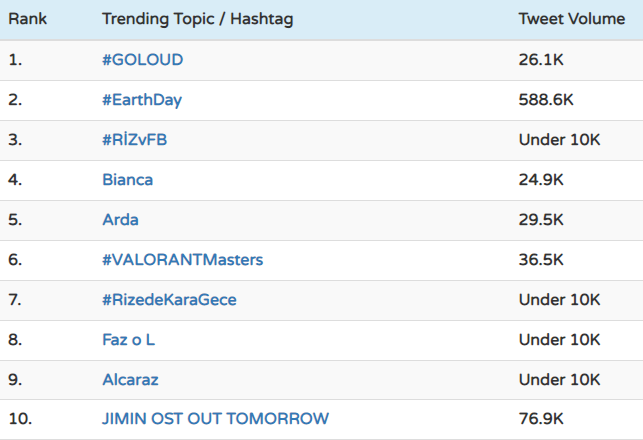Open the Arda trending topic

coord(120,220)
